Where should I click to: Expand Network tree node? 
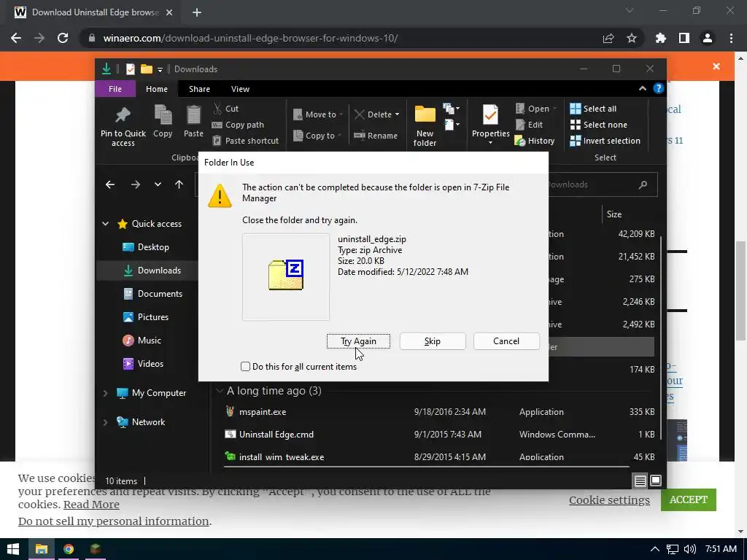click(x=105, y=422)
